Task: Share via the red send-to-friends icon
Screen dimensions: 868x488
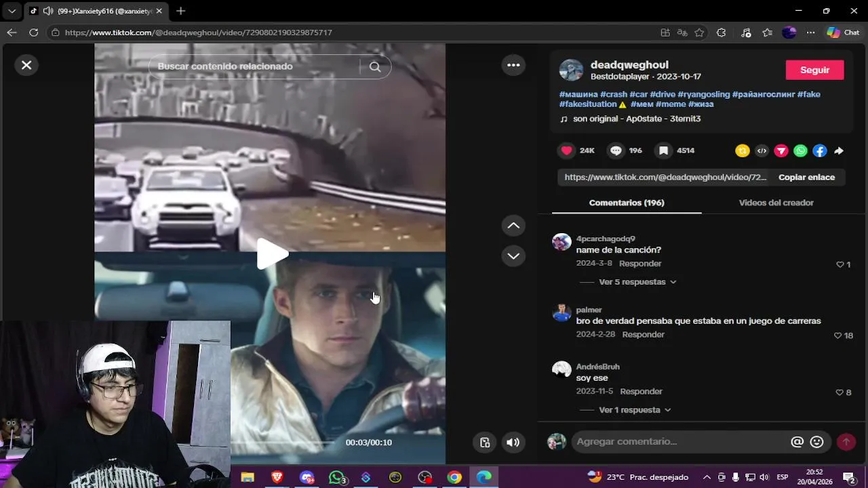Action: tap(781, 151)
